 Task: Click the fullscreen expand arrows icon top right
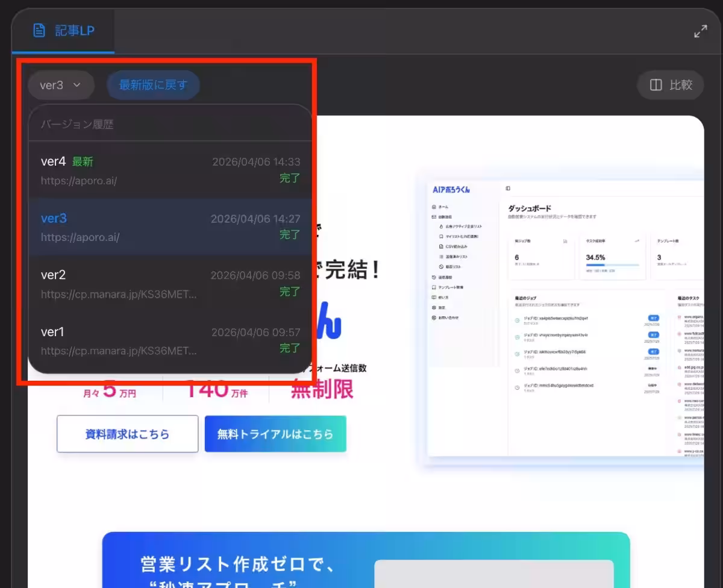point(700,31)
